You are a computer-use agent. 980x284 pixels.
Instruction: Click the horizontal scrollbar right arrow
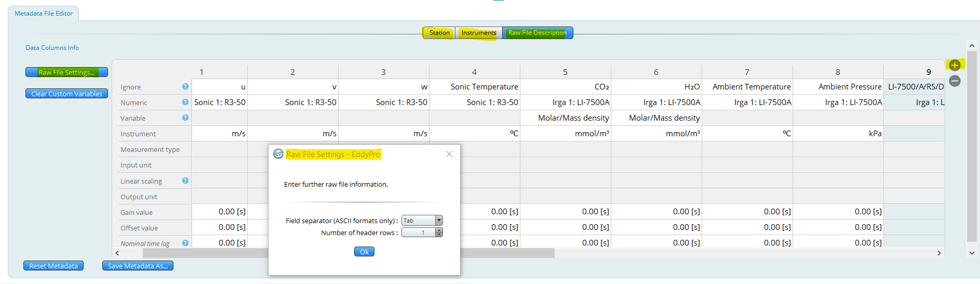pyautogui.click(x=939, y=253)
